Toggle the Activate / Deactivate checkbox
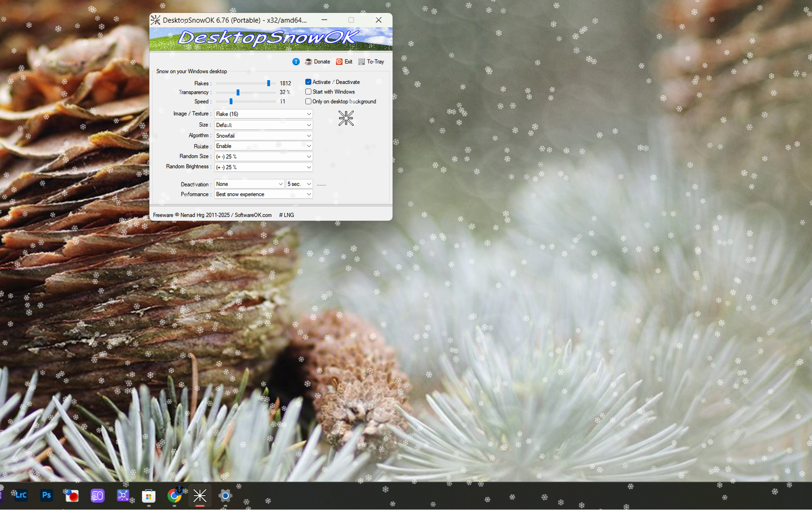 click(x=308, y=82)
